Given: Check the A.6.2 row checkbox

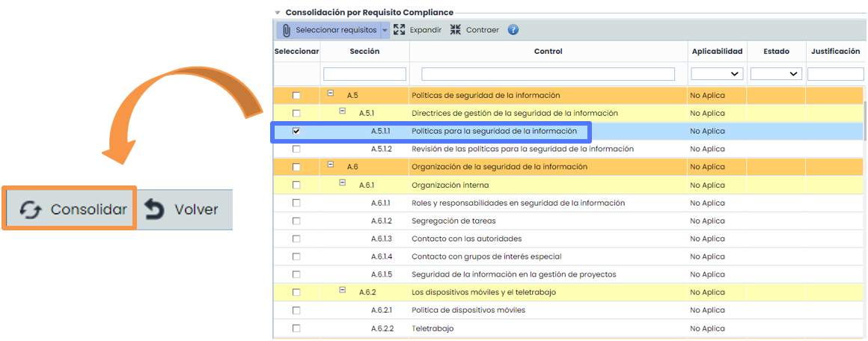Looking at the screenshot, I should pos(296,292).
